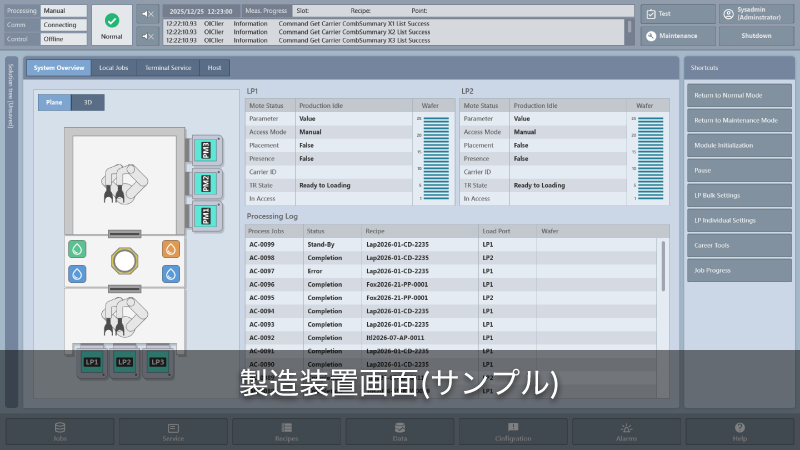This screenshot has height=450, width=800.
Task: Click the orange droplet icon
Action: coord(170,248)
